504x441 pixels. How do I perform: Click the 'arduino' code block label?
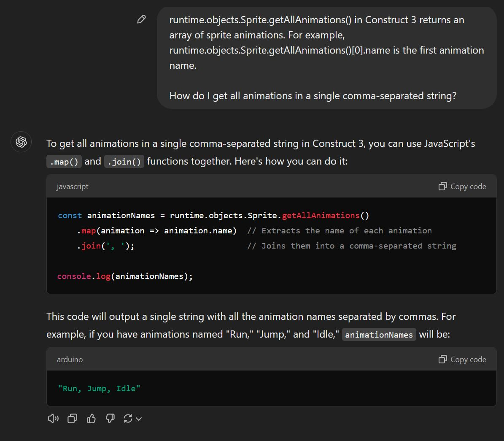(70, 360)
